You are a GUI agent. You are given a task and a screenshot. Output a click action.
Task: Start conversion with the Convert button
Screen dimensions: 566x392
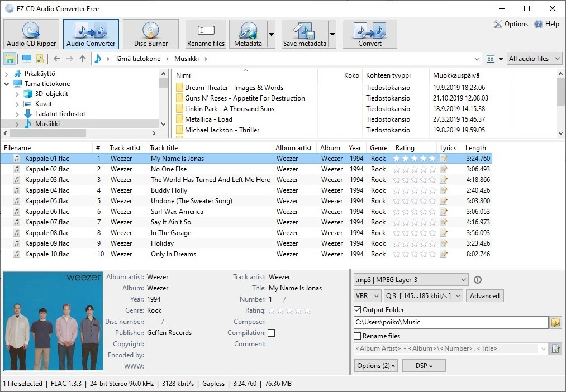[x=369, y=34]
